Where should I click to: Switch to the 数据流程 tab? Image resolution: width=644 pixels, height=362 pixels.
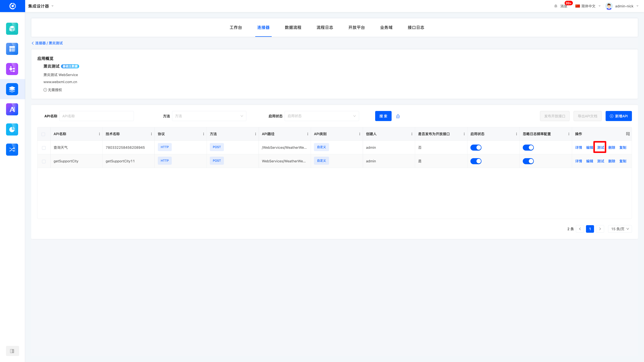[x=293, y=28]
